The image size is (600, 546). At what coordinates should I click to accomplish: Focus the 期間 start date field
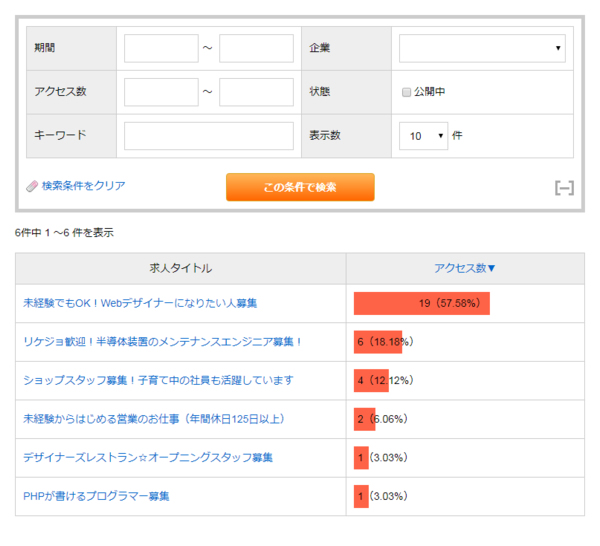[x=161, y=48]
